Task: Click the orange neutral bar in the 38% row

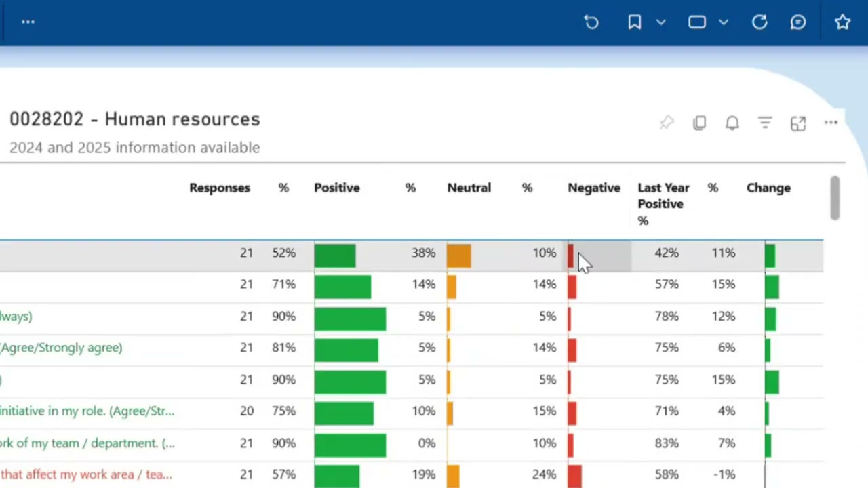Action: coord(459,256)
